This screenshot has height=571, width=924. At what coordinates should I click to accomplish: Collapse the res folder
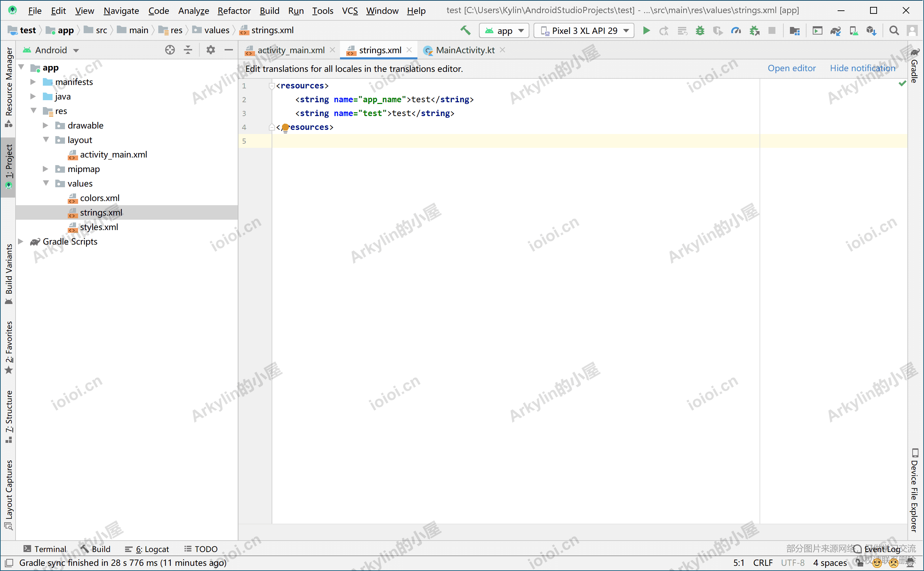pos(34,111)
